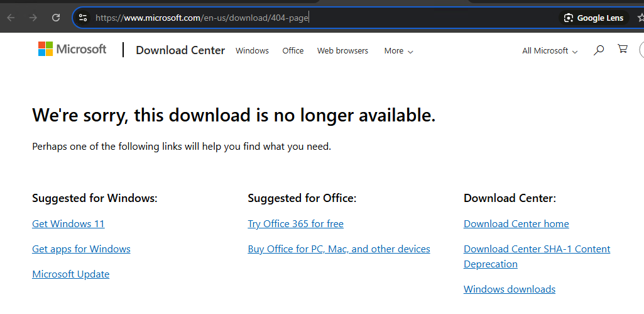Go to Download Center heading link
This screenshot has width=644, height=314.
click(x=180, y=50)
